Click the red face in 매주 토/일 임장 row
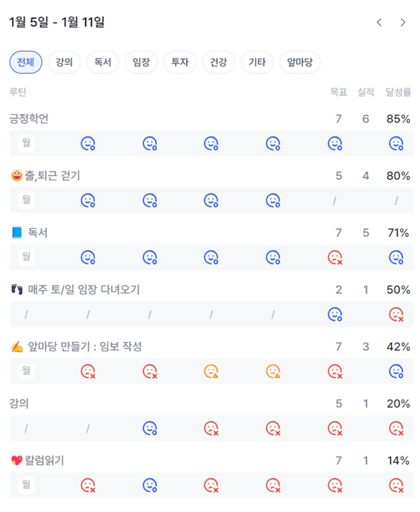This screenshot has width=420, height=512. 396,315
